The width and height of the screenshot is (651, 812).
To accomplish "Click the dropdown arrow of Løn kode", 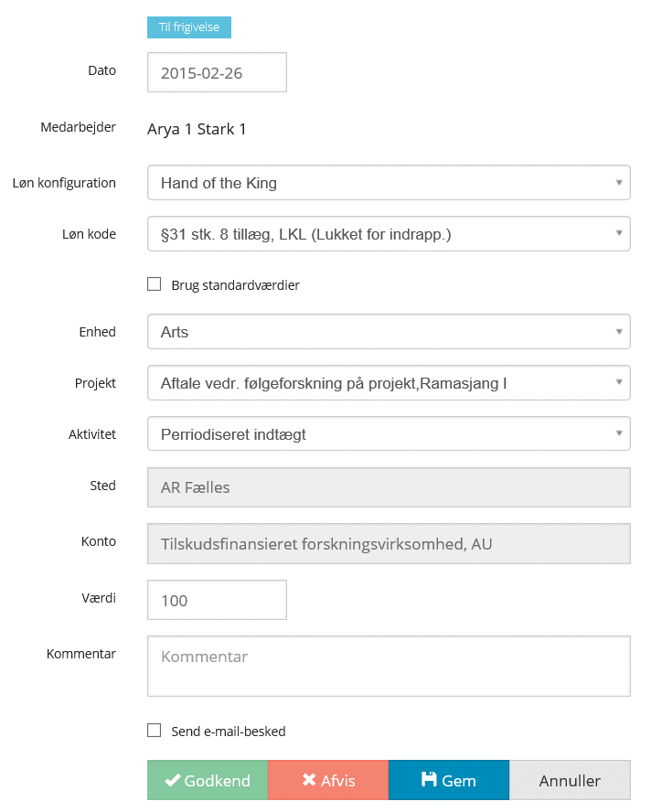I will [619, 233].
